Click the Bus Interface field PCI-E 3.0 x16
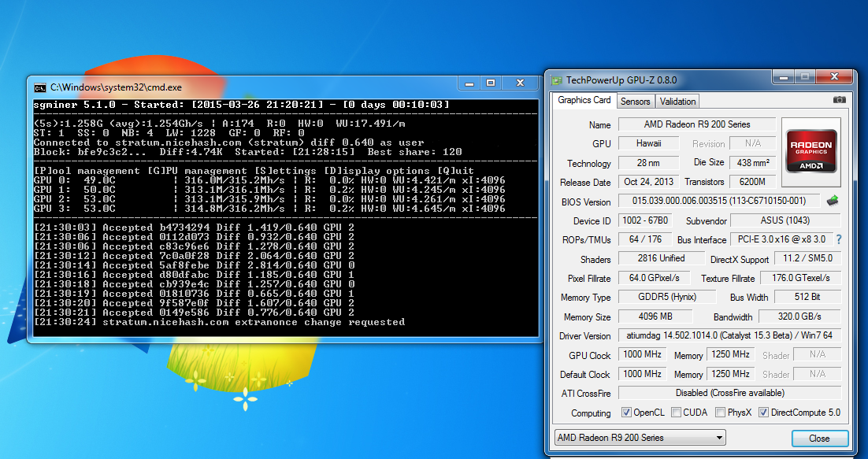This screenshot has width=868, height=459. (x=781, y=239)
